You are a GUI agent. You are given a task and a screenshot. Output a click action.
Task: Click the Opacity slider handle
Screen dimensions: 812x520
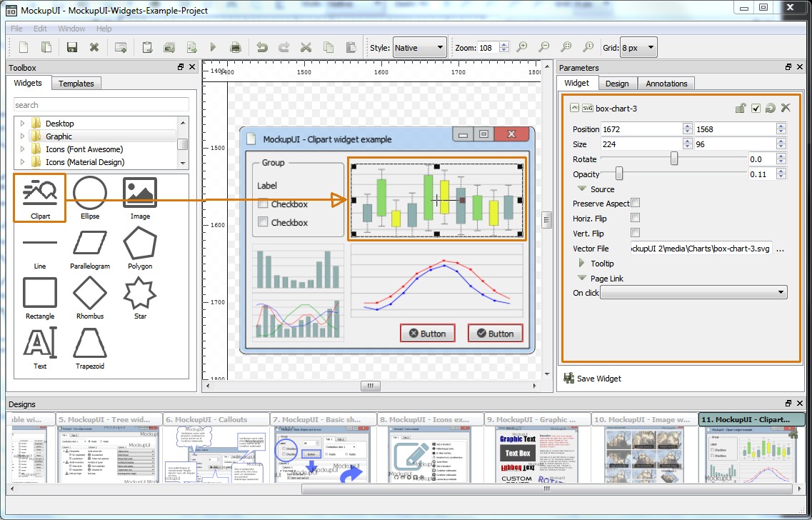pos(619,174)
